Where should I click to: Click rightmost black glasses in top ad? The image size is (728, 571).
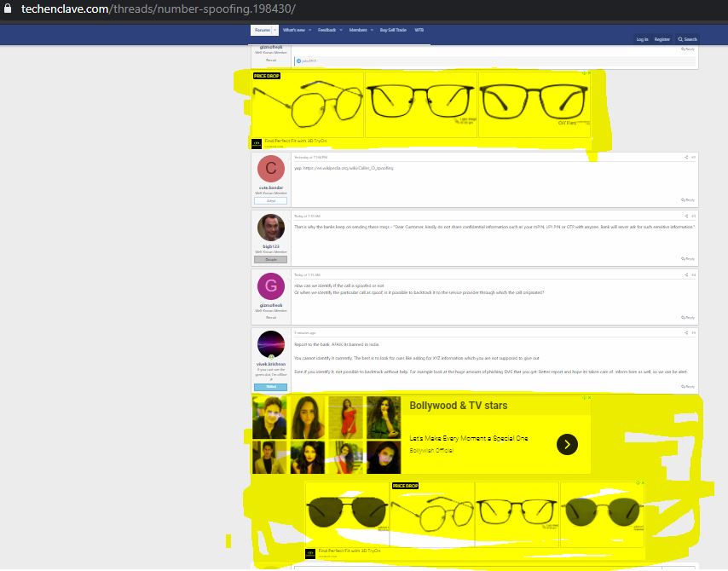534,105
